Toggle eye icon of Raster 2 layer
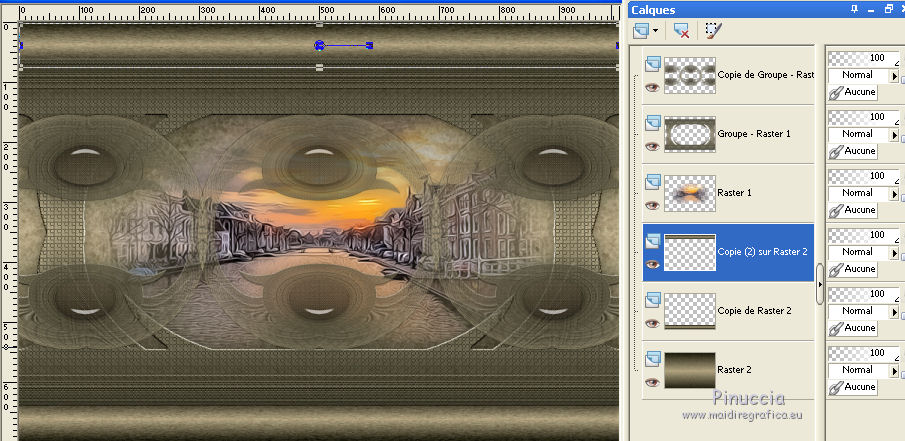 652,382
